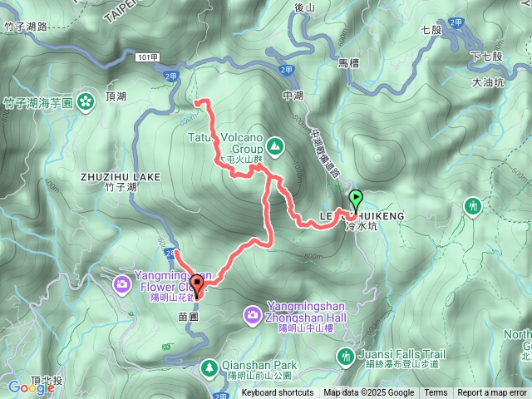Click the 2甲 road shield near 中湖
Screen dimensions: 532x399
pos(287,70)
